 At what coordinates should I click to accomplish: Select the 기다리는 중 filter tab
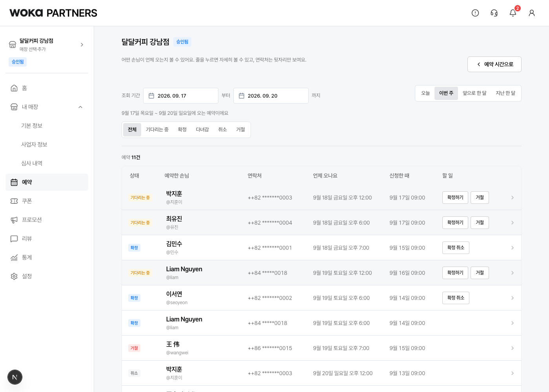click(157, 130)
